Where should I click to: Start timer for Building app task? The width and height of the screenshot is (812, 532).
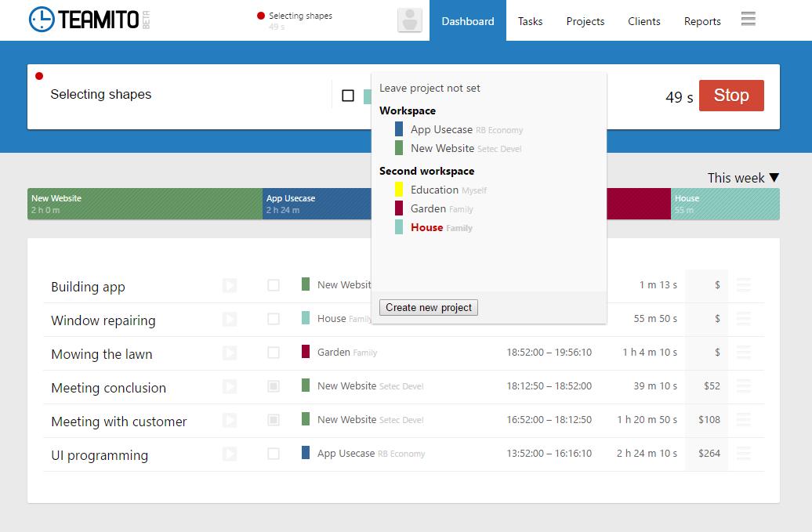[x=230, y=286]
